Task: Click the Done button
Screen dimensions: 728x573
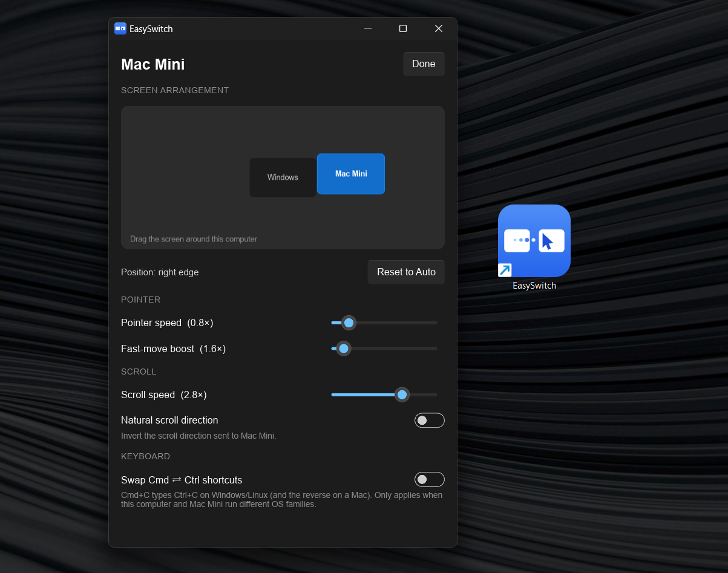Action: tap(424, 64)
